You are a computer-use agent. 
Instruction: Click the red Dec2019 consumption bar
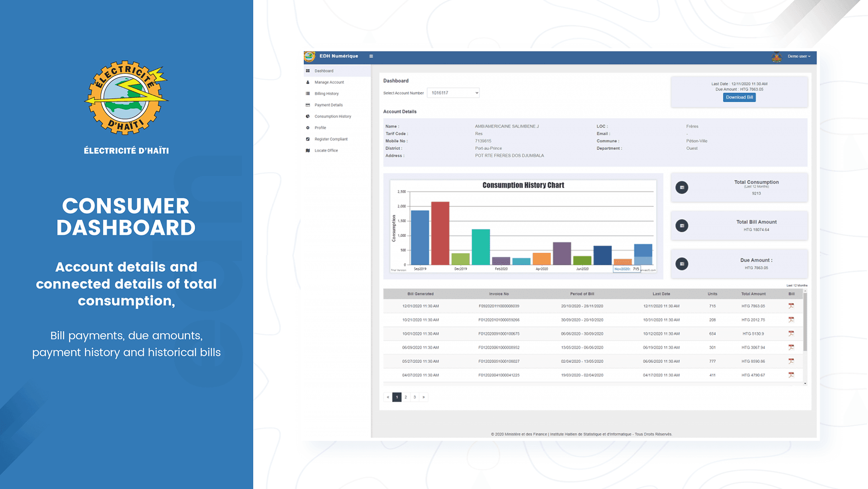click(x=440, y=233)
